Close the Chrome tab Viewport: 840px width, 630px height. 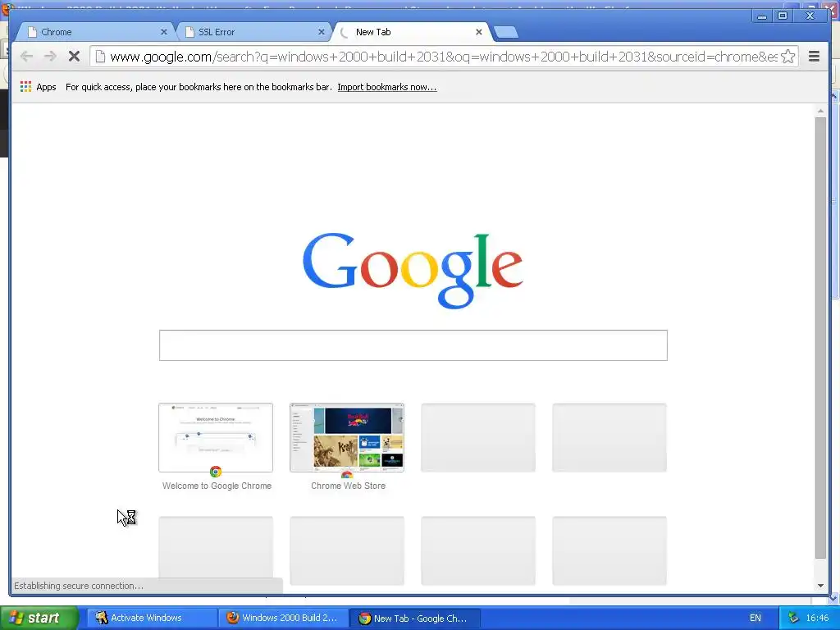pos(164,32)
